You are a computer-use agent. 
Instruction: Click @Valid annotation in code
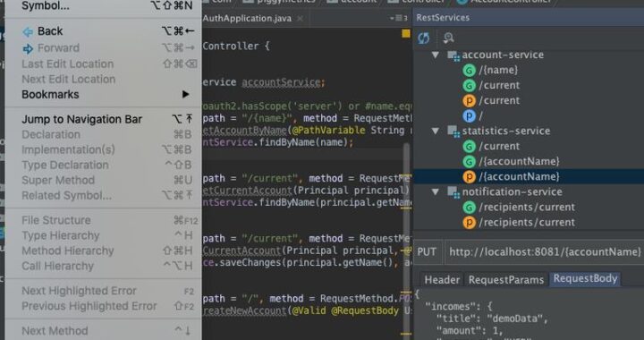pos(309,310)
